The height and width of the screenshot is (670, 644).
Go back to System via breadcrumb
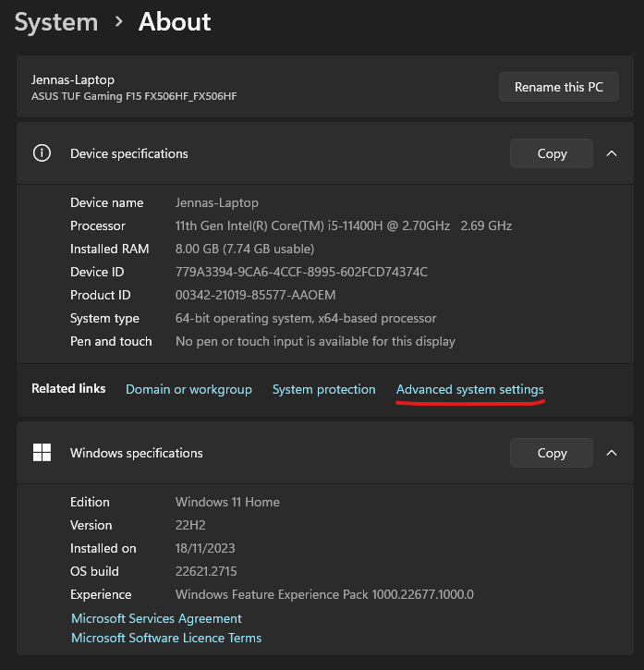click(55, 21)
